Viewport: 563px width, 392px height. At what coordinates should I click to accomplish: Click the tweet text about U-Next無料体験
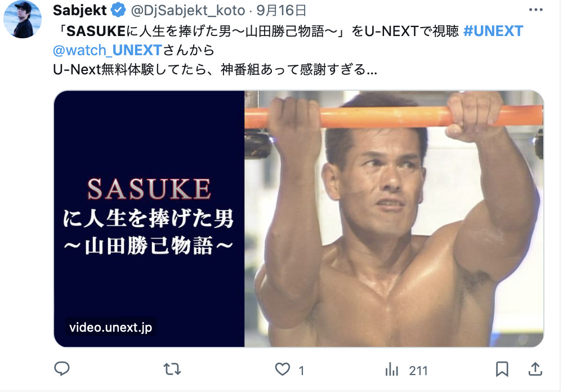(x=215, y=69)
